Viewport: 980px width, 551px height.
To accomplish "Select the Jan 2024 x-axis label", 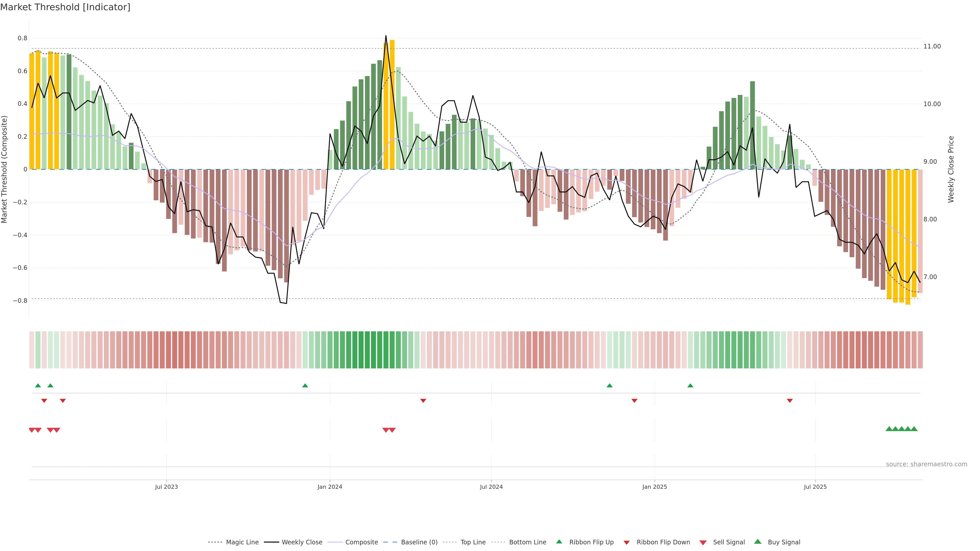I will pyautogui.click(x=330, y=487).
